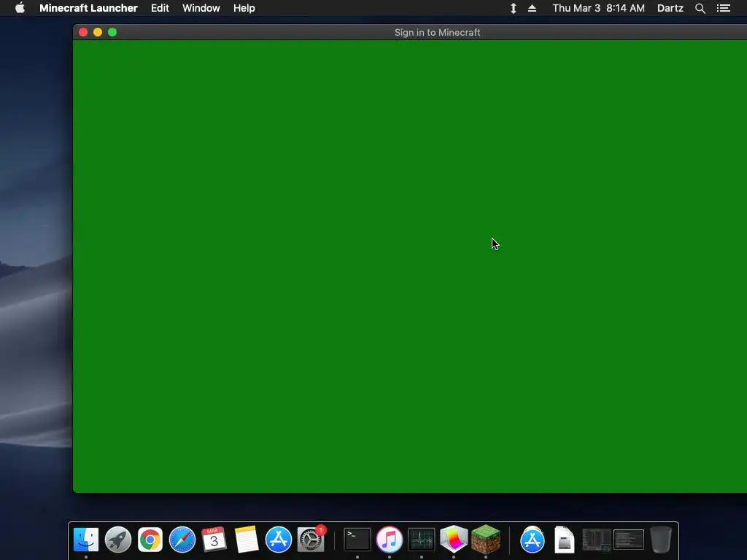Open the Minecraft Launcher app menu
The height and width of the screenshot is (560, 747).
88,8
